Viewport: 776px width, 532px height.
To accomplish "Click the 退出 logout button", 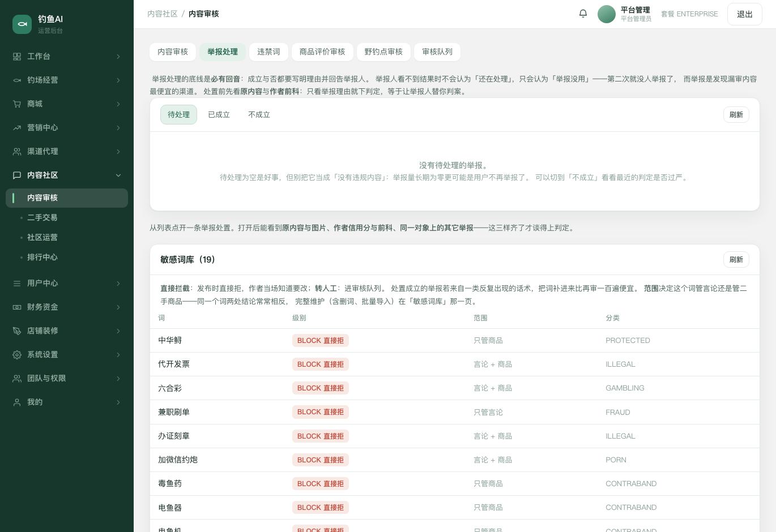I will point(745,14).
